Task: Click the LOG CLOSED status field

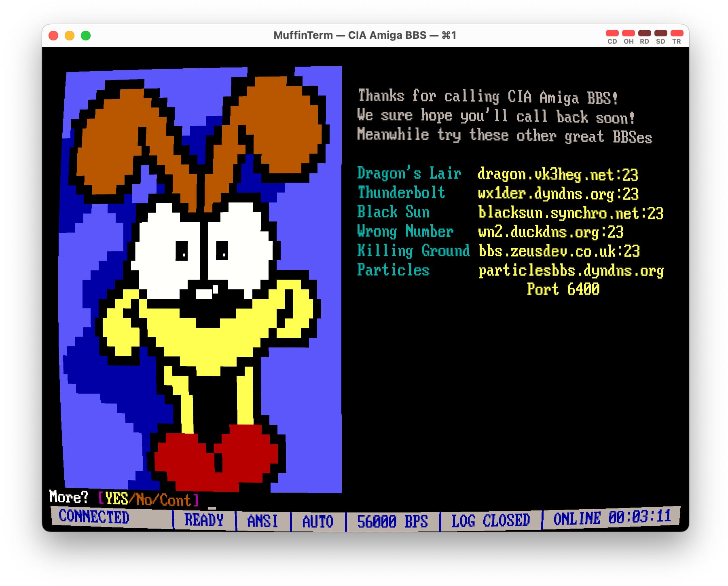Action: click(491, 520)
